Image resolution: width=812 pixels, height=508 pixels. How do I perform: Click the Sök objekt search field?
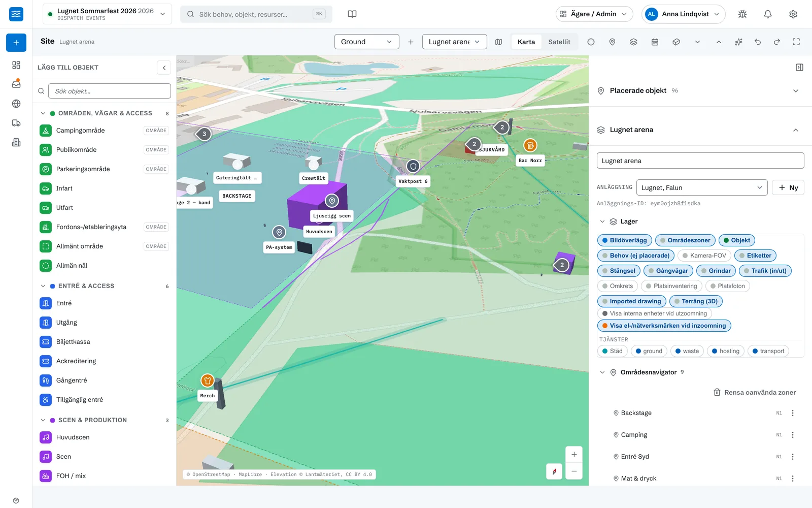[x=110, y=91]
